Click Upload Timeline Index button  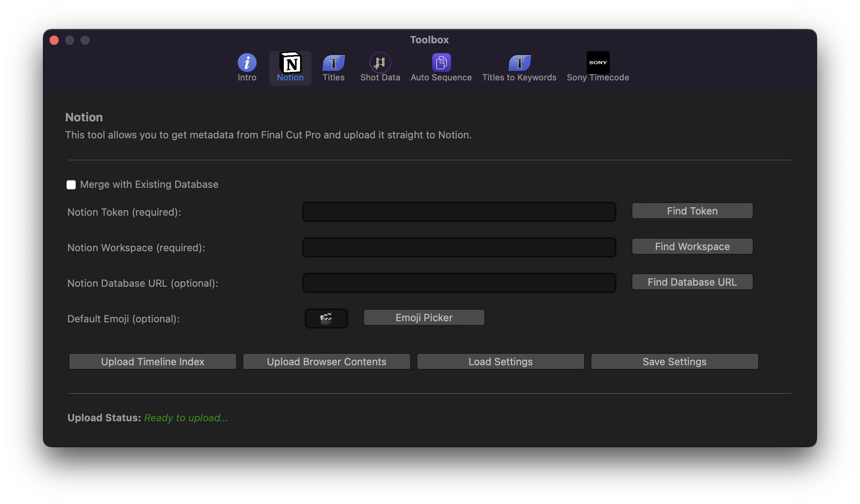click(x=153, y=362)
